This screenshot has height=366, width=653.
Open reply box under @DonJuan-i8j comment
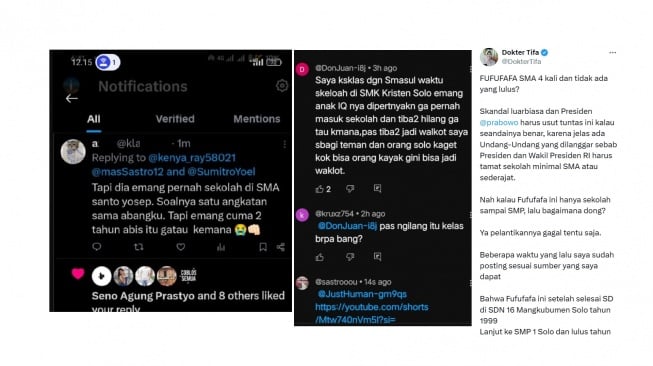click(x=377, y=189)
